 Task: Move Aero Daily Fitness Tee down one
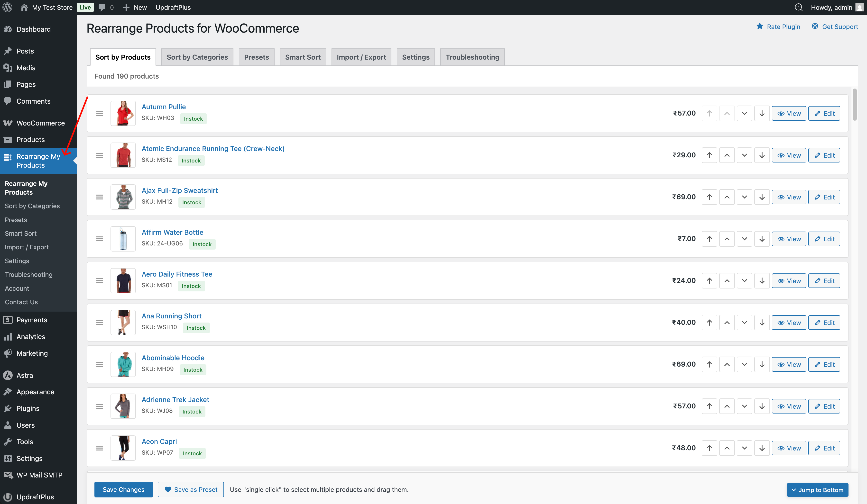coord(744,281)
